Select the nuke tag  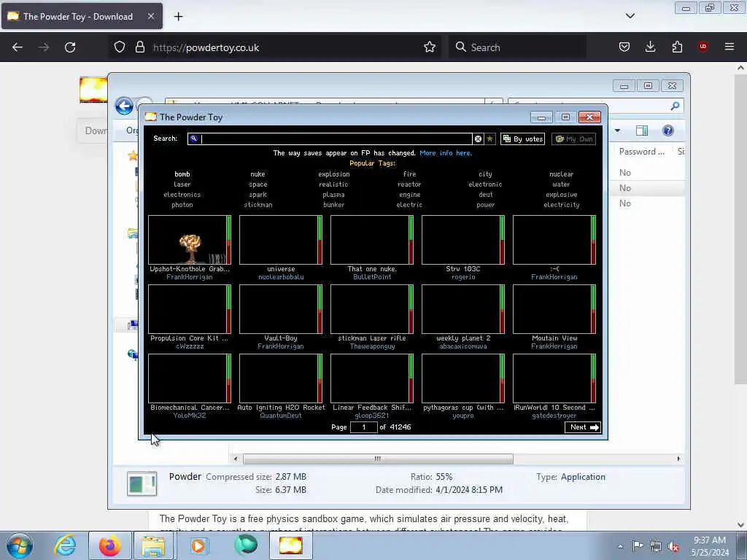pyautogui.click(x=258, y=174)
